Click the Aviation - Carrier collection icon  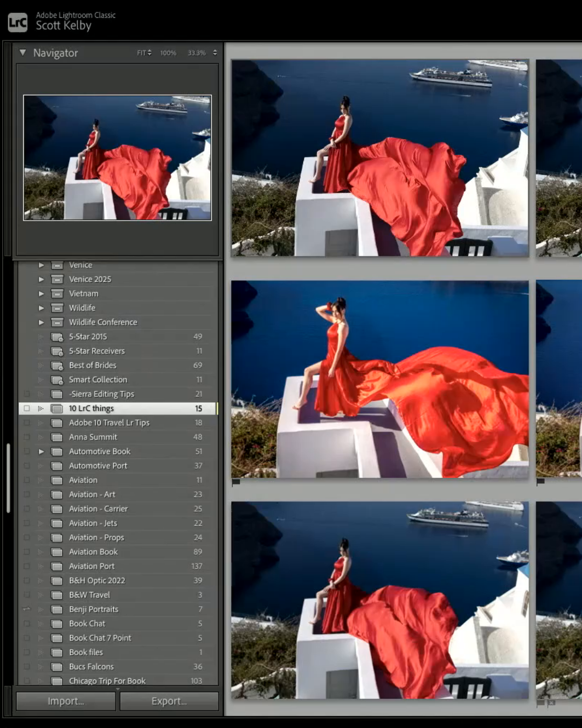57,509
